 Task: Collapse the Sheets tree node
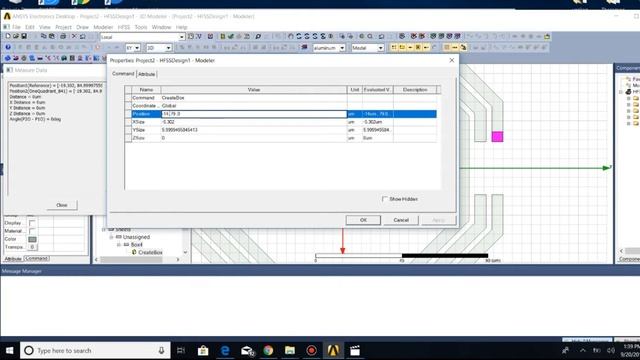tap(103, 229)
